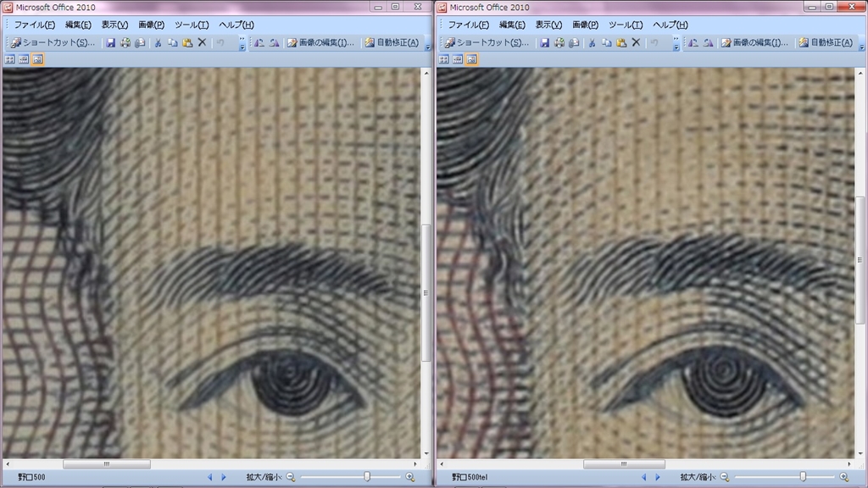The height and width of the screenshot is (488, 868).
Task: Switch to filmstrip view in right window
Action: click(457, 59)
